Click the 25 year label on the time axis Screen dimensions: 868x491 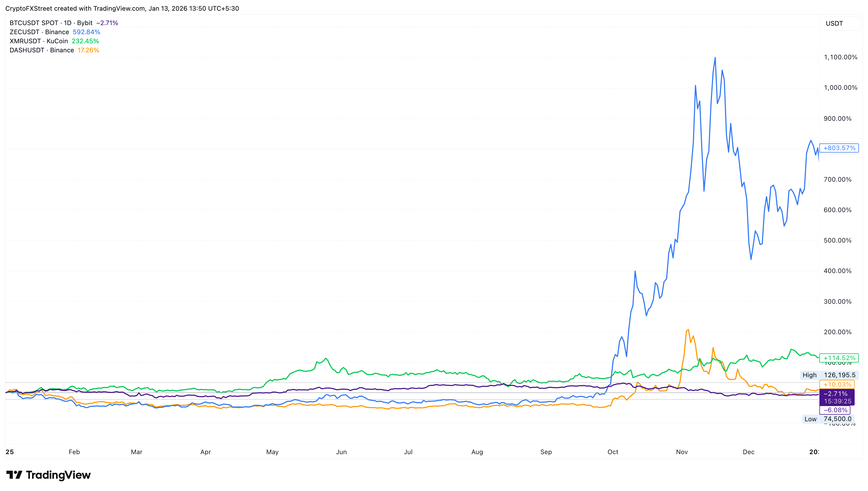(10, 452)
